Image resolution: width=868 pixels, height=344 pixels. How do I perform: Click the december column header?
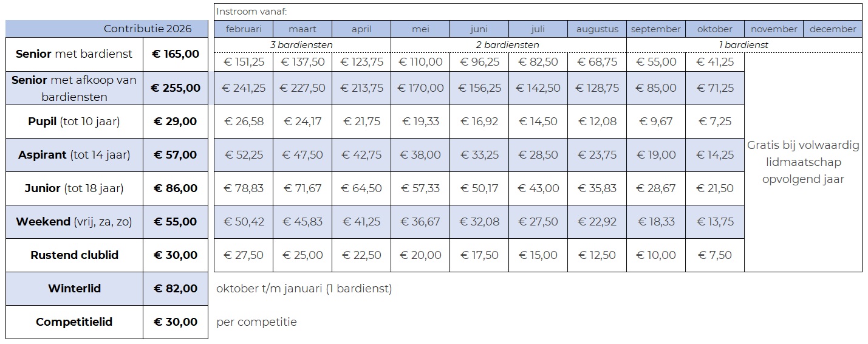coord(832,29)
